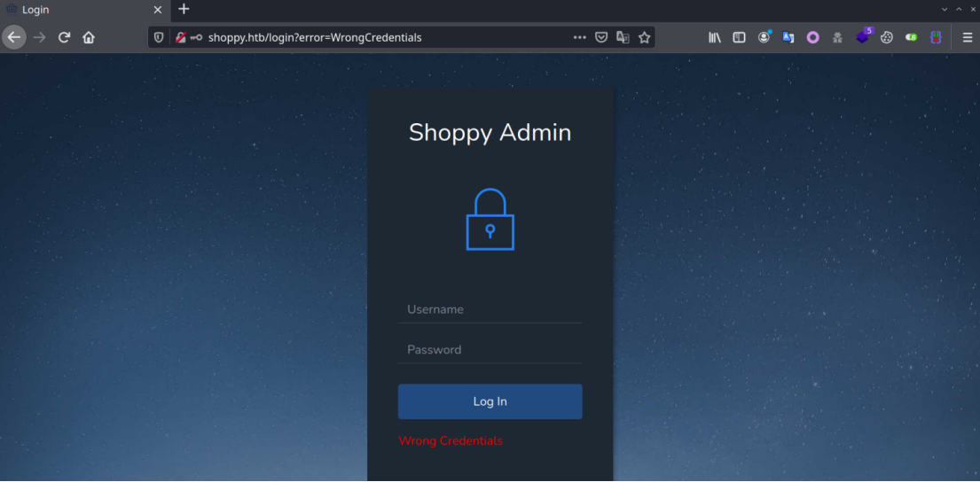
Task: Click the saved-login key icon
Action: tap(196, 37)
